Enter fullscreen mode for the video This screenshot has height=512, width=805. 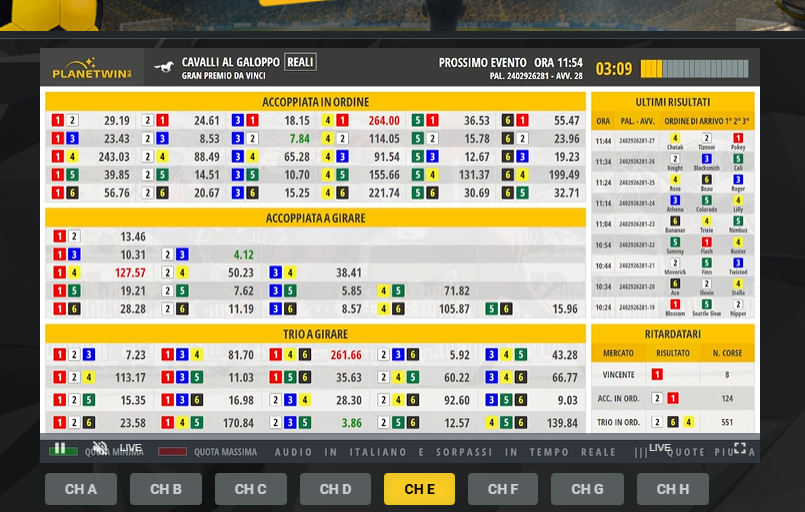740,448
